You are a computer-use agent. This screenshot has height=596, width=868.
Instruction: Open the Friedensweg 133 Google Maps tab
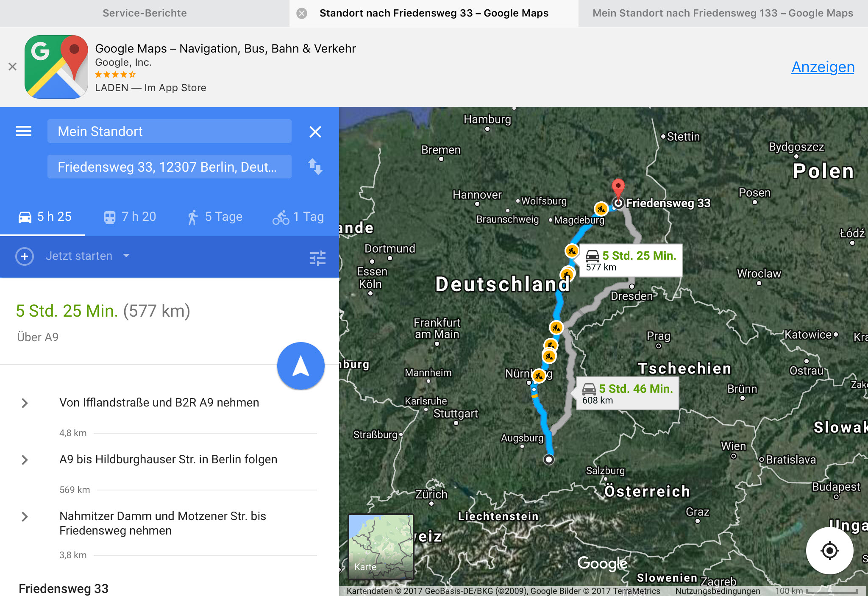tap(722, 13)
